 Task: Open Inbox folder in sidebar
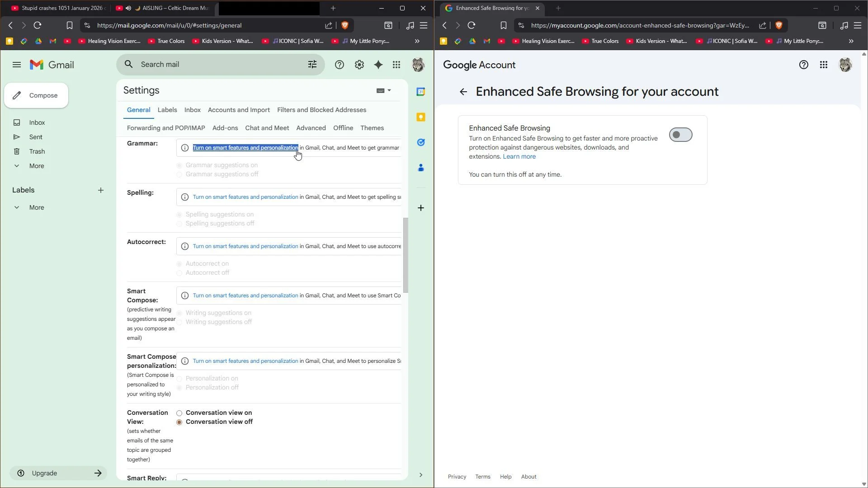tap(37, 122)
